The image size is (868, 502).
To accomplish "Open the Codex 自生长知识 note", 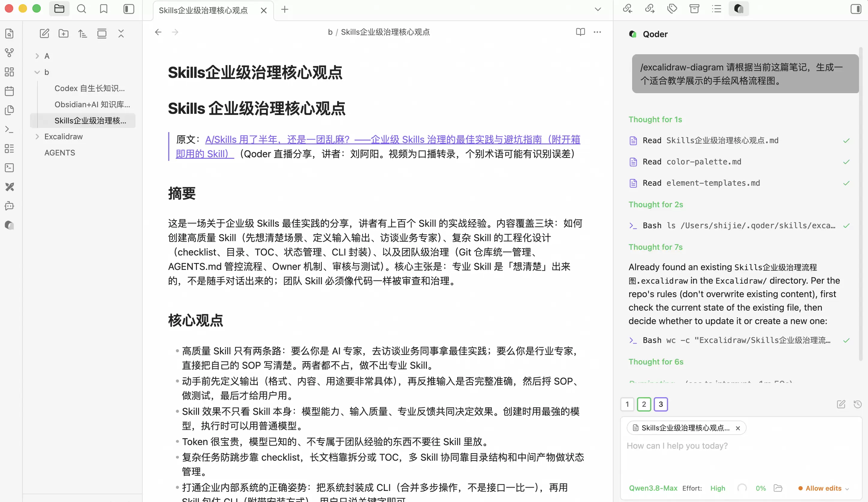I will (90, 88).
